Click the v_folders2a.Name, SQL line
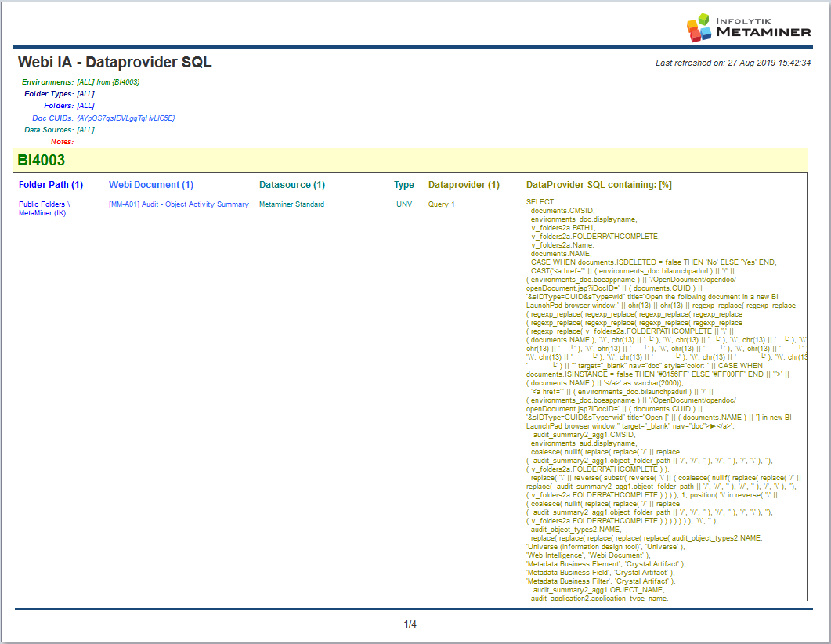Screen dimensions: 831x644 [562, 245]
